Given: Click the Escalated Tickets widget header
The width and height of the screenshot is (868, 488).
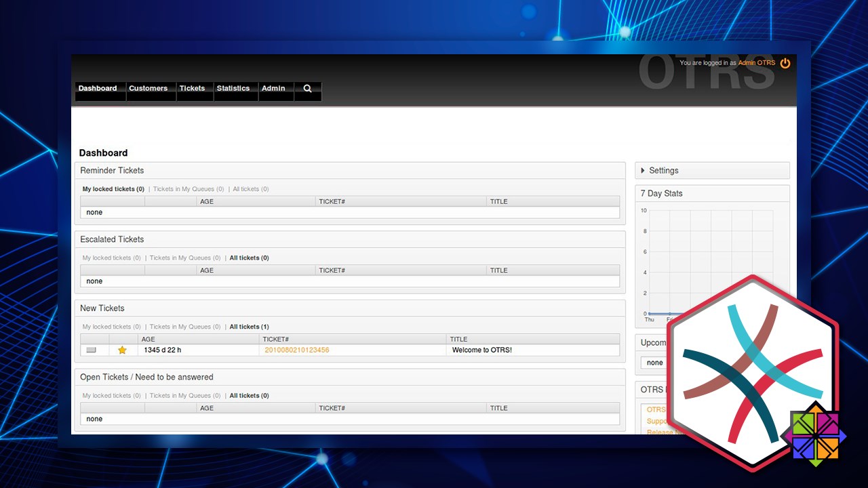Looking at the screenshot, I should click(350, 239).
